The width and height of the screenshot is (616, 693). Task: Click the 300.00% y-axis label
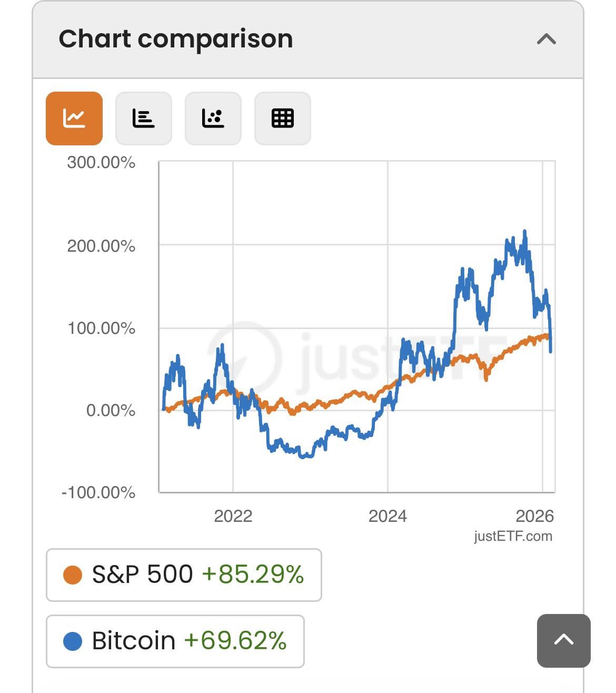(101, 162)
